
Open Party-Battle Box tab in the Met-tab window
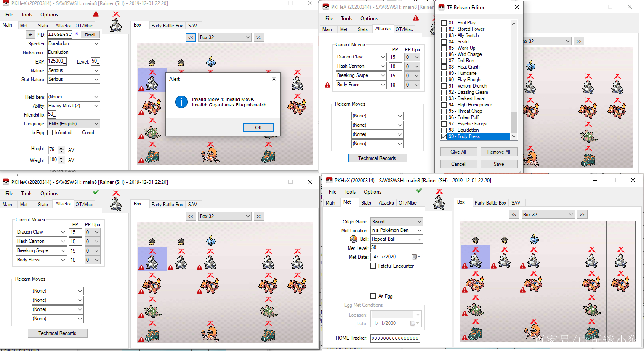(490, 203)
